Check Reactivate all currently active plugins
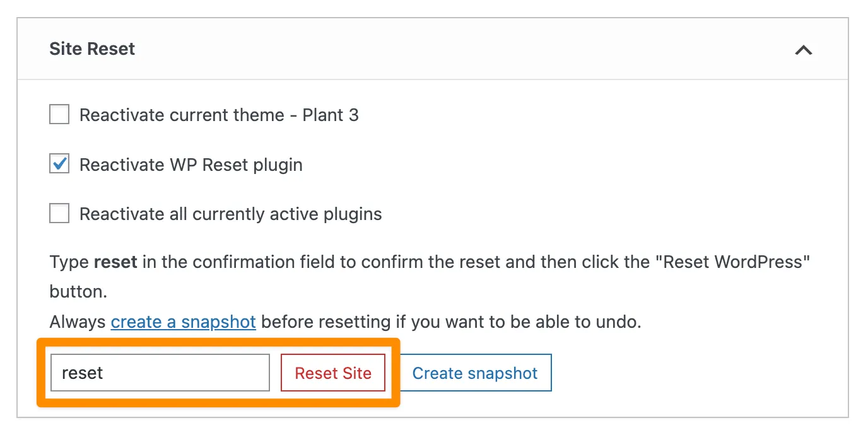This screenshot has width=868, height=435. tap(59, 213)
